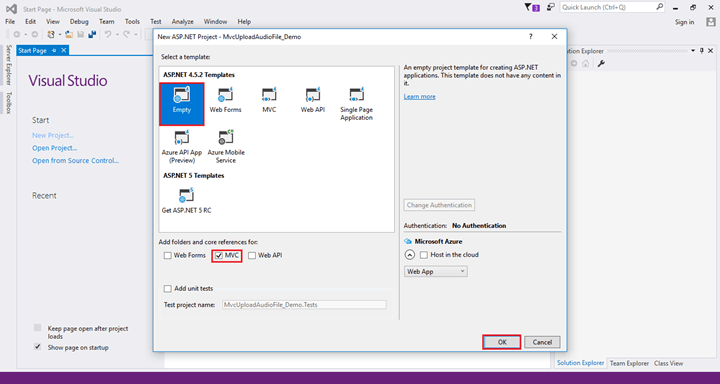Viewport: 720px width, 384px height.
Task: Expand the New Project toolbar dropdown arrow
Action: click(x=60, y=34)
